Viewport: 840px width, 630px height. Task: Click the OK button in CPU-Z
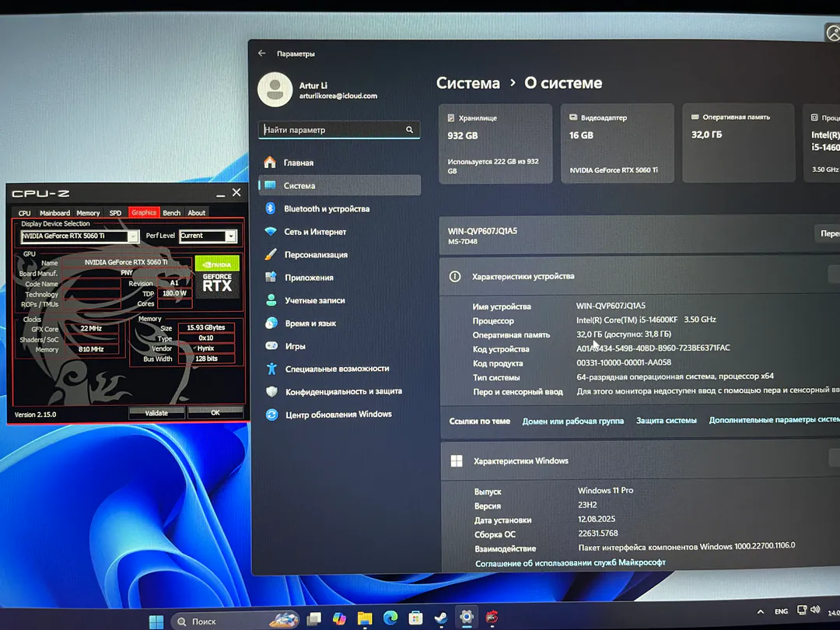[215, 412]
